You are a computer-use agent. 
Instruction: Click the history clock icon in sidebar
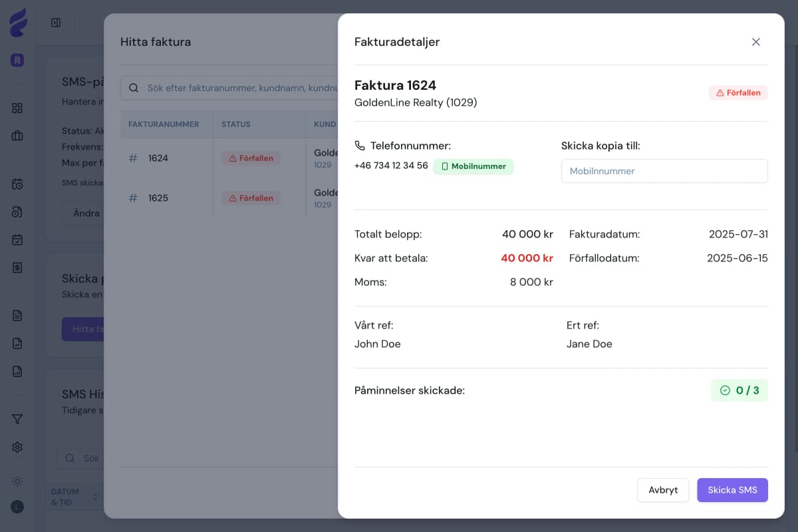click(x=17, y=211)
